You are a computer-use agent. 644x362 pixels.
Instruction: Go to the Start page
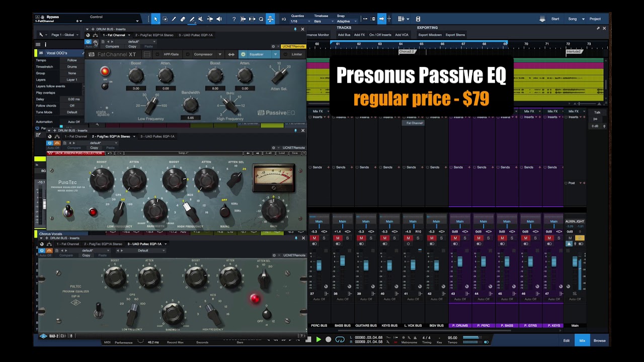[x=555, y=19]
